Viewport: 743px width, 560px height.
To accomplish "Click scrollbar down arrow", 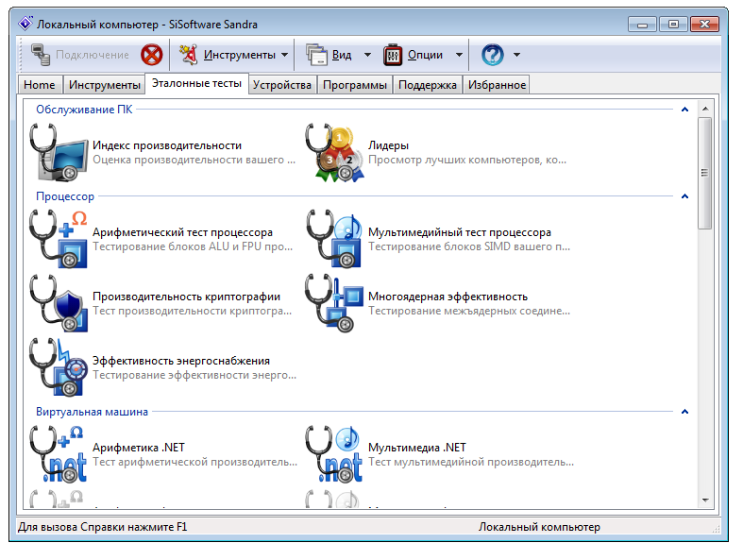I will tap(705, 501).
